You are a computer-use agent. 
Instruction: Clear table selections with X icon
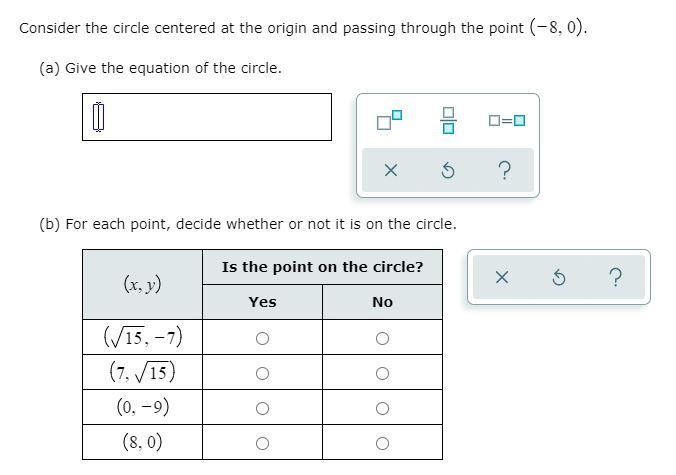[502, 277]
